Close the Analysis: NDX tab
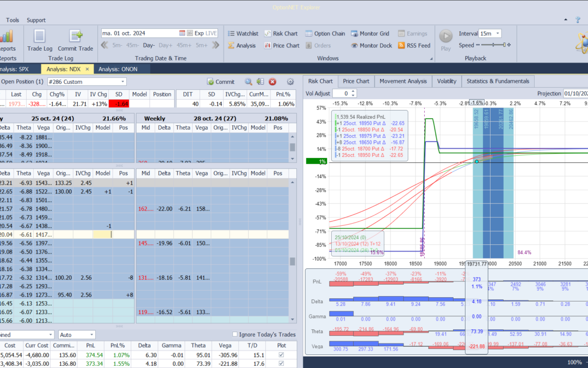Screen dimensions: 588x368 pos(87,69)
